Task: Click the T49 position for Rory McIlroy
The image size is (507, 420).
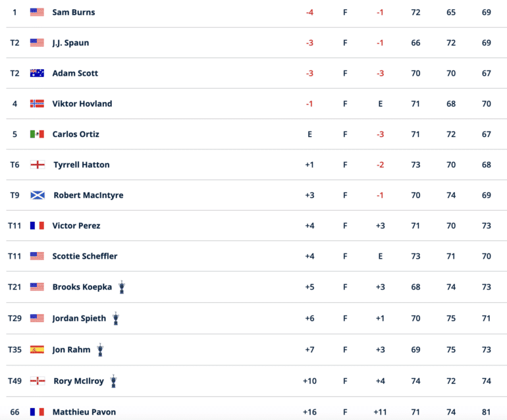Action: [15, 381]
